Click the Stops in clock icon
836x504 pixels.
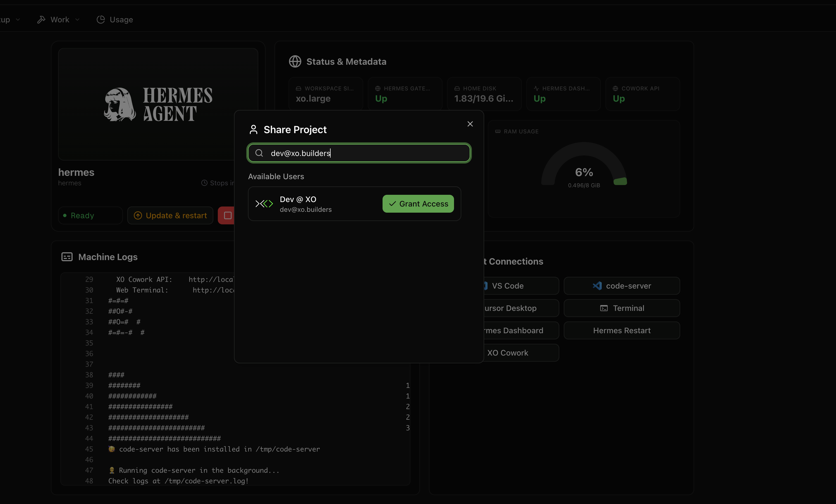(x=204, y=183)
